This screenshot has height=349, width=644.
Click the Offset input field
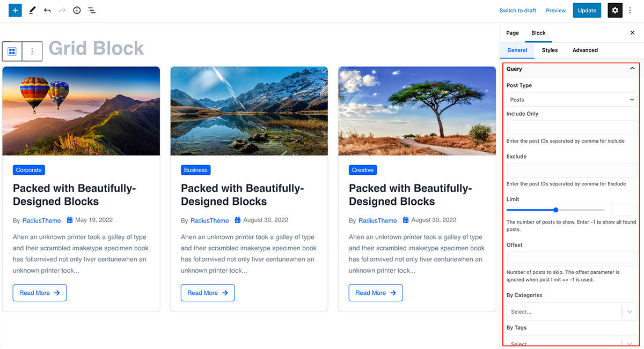point(572,259)
